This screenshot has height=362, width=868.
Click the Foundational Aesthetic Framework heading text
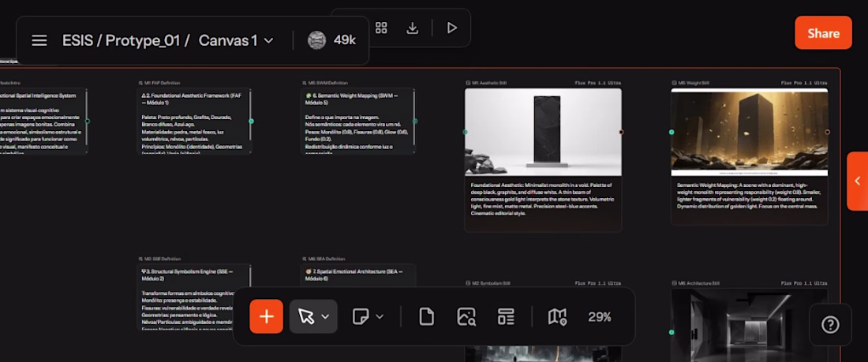pyautogui.click(x=192, y=99)
